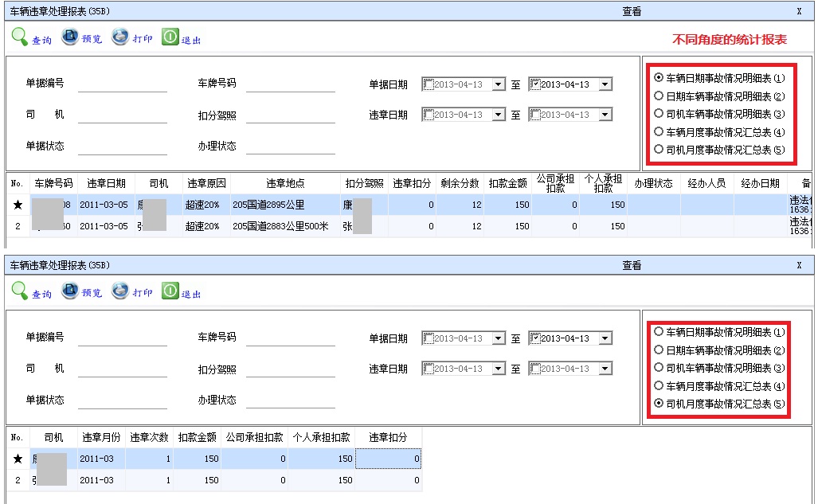Viewport: 818px width, 504px height.
Task: Click 违章原因 column header in upper table
Action: click(206, 184)
